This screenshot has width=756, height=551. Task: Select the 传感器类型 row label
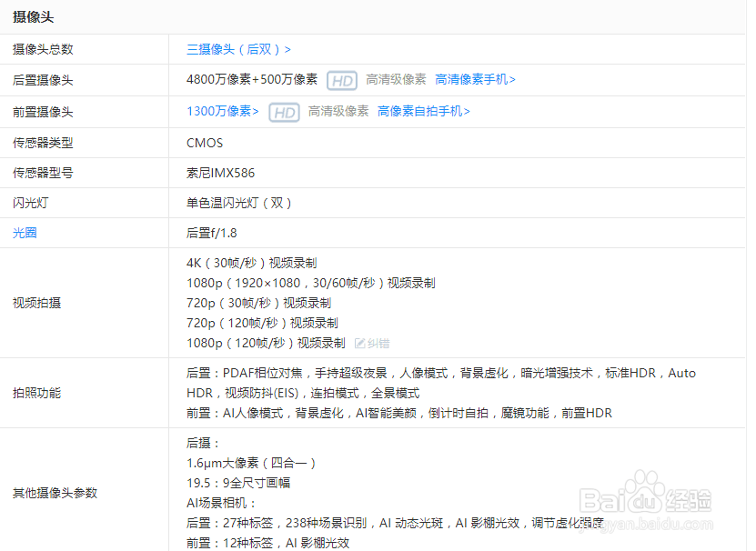pyautogui.click(x=43, y=143)
